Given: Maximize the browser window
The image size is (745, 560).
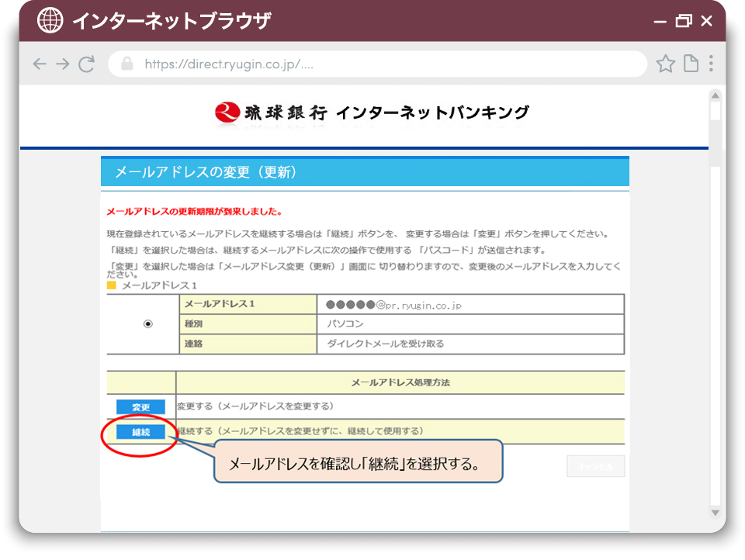Looking at the screenshot, I should pos(684,21).
